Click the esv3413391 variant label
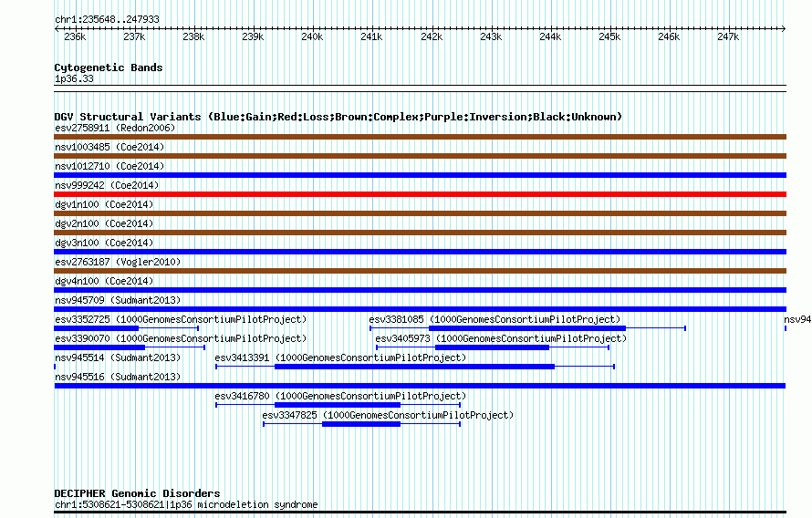 click(340, 357)
